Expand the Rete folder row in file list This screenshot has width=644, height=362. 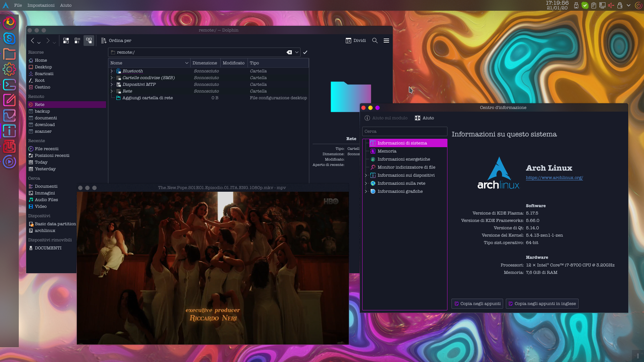(112, 92)
